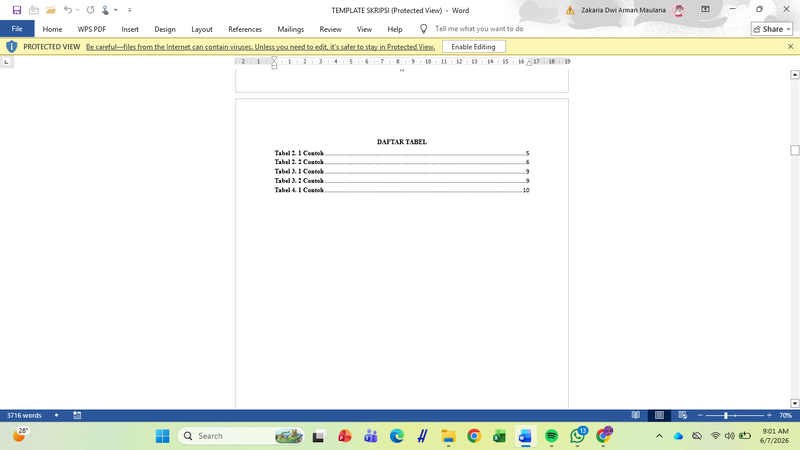Open the WPS PDF tab

click(x=92, y=29)
